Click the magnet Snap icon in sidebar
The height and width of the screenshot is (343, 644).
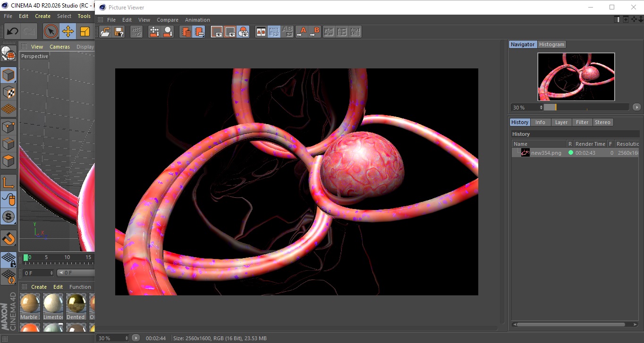[x=8, y=238]
